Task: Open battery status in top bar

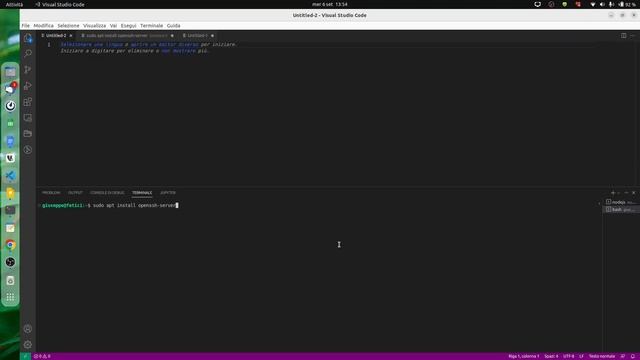Action: [627, 4]
